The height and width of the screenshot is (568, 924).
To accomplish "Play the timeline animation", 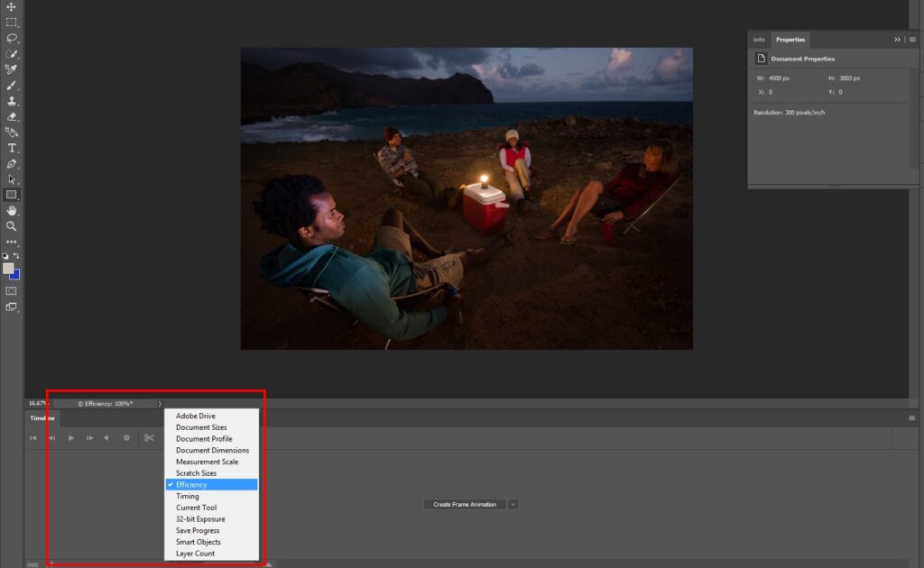I will 70,438.
